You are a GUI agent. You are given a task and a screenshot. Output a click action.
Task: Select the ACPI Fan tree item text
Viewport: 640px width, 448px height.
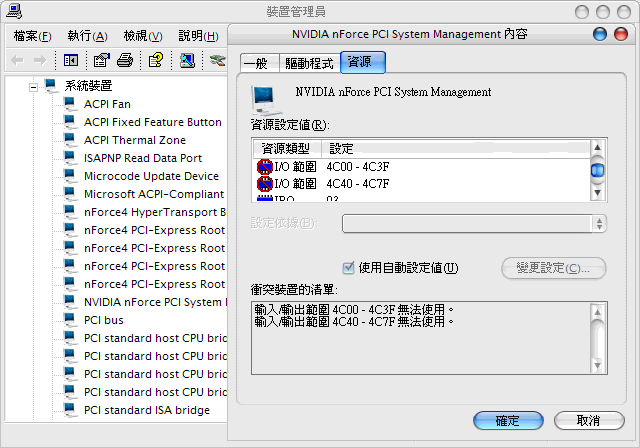(107, 104)
